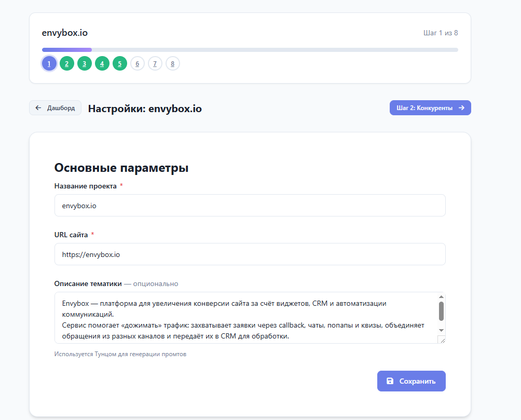This screenshot has height=420, width=521.
Task: Click the right arrow icon on Шаг 2
Action: (x=461, y=108)
